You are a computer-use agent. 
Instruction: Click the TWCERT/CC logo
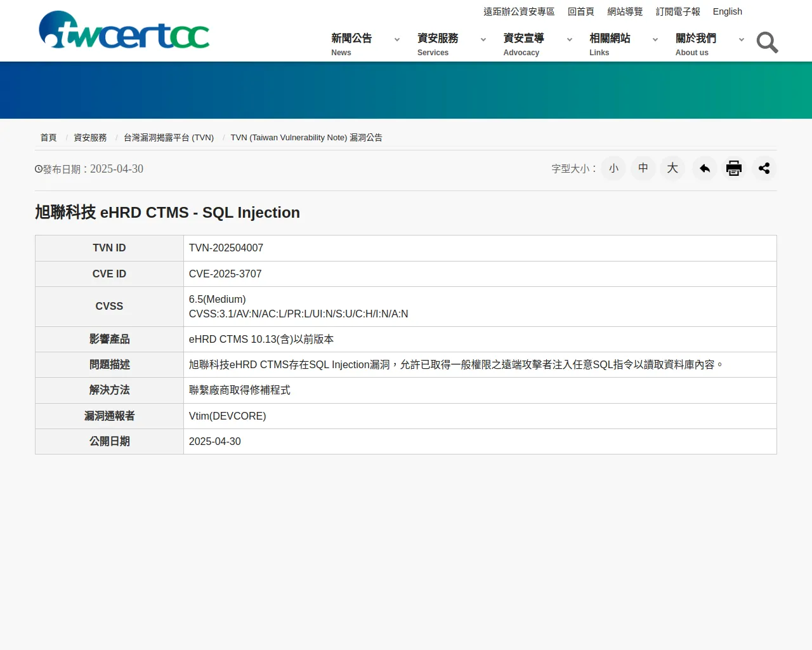click(x=124, y=30)
